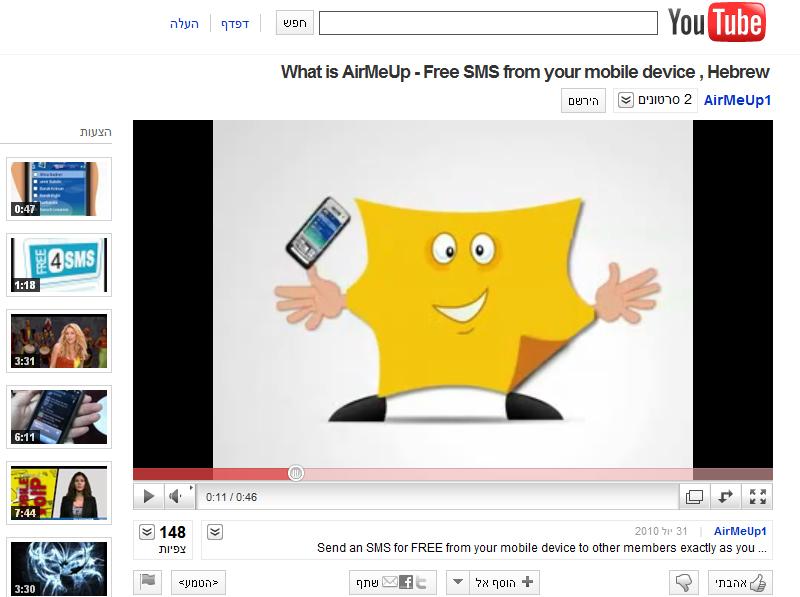Click the חפש search button

[x=295, y=23]
